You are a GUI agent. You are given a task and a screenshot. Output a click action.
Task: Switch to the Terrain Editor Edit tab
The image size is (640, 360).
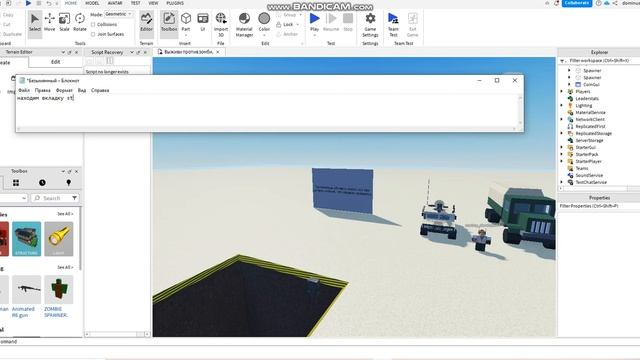coord(56,62)
